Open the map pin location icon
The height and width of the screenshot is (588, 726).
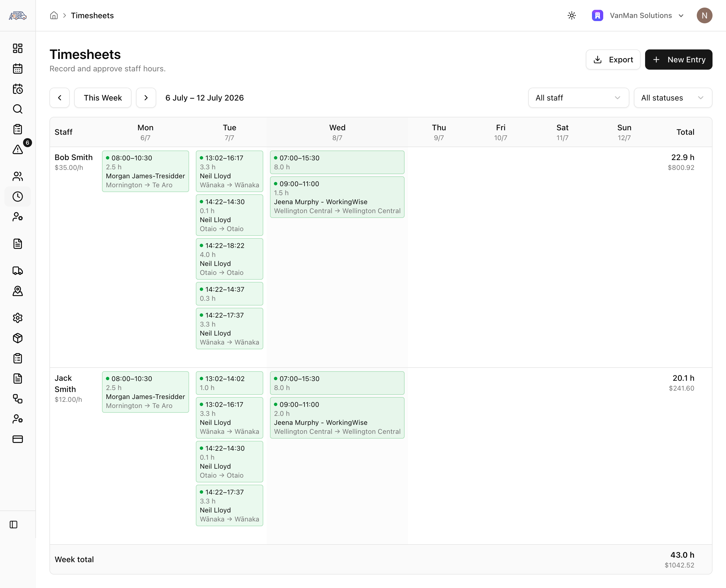(18, 291)
